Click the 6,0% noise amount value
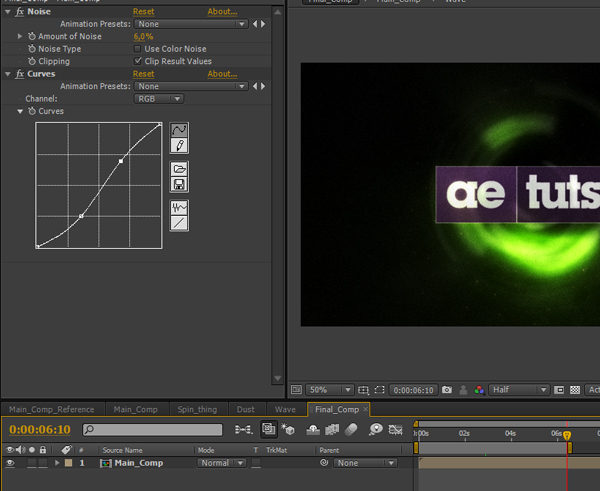 [x=143, y=36]
